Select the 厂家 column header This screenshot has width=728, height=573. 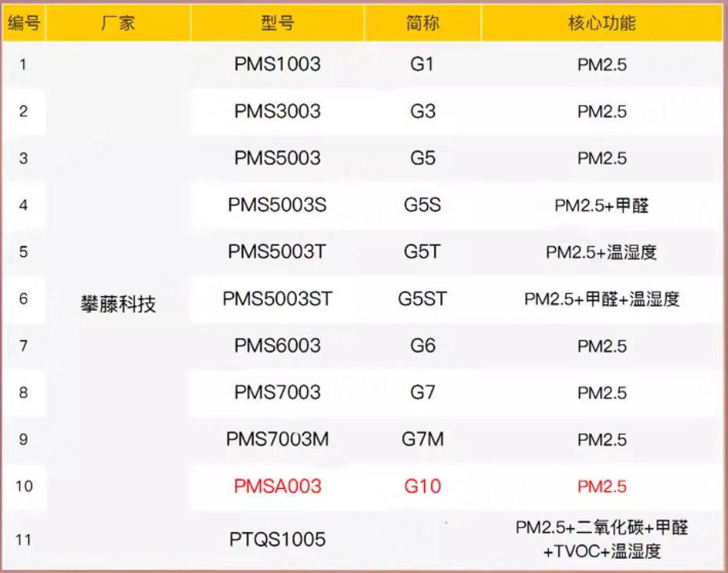point(118,23)
